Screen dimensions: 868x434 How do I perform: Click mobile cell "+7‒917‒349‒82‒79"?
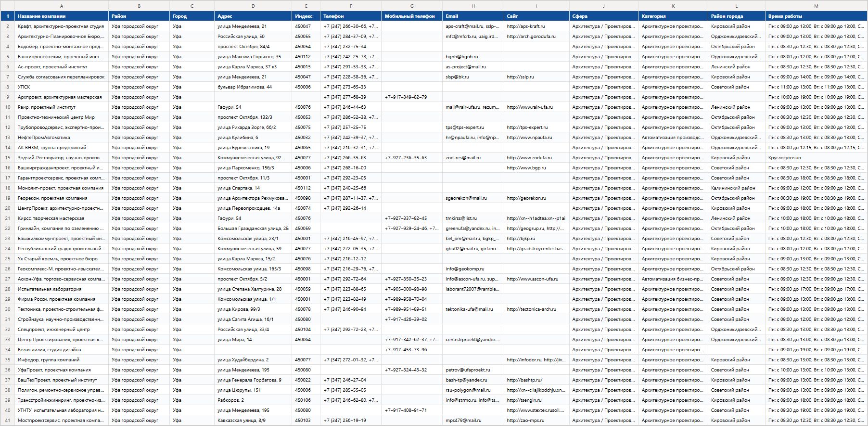pos(412,97)
